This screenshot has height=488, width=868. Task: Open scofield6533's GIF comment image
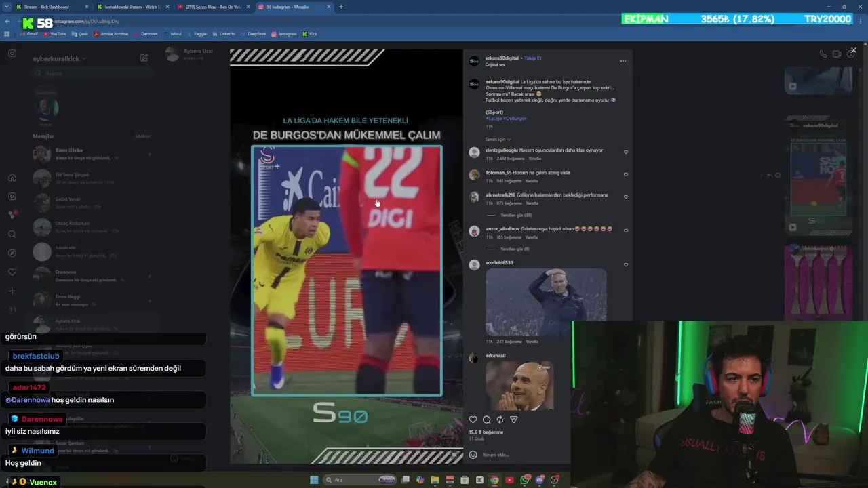click(546, 302)
